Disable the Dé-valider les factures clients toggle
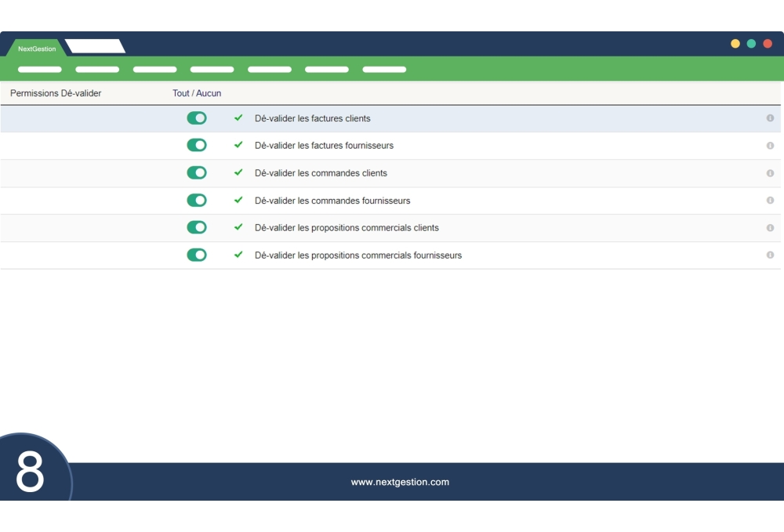Viewport: 784px width, 532px height. pos(197,118)
